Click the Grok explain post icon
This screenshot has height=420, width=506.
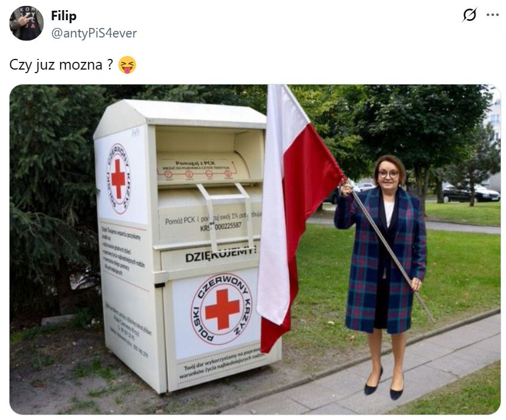pos(470,15)
